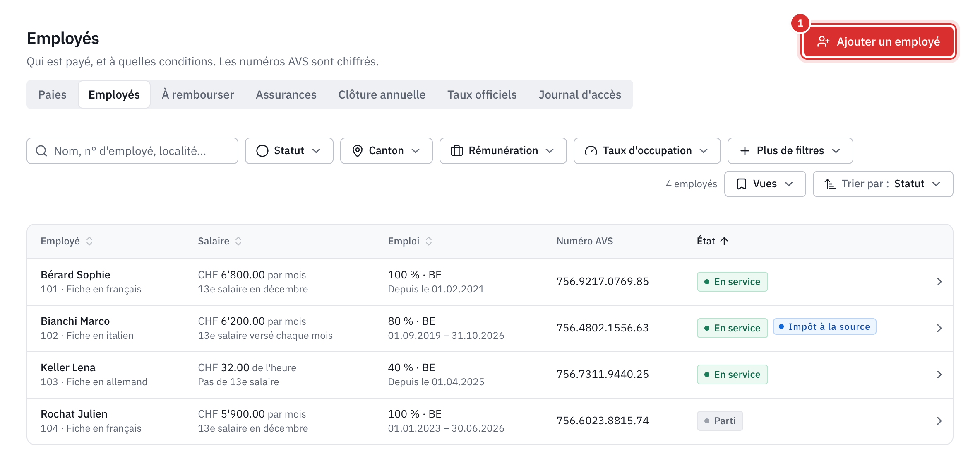Focus the employee search field
The image size is (980, 464).
[x=132, y=151]
